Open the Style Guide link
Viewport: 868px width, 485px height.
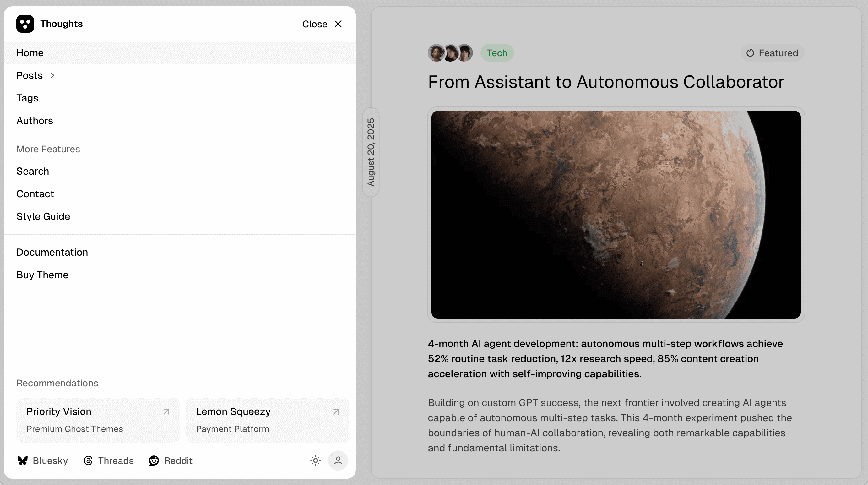(43, 216)
